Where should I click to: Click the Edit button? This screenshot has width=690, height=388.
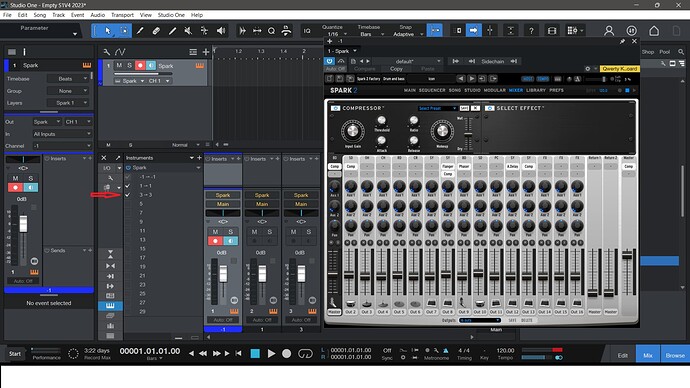coord(623,355)
